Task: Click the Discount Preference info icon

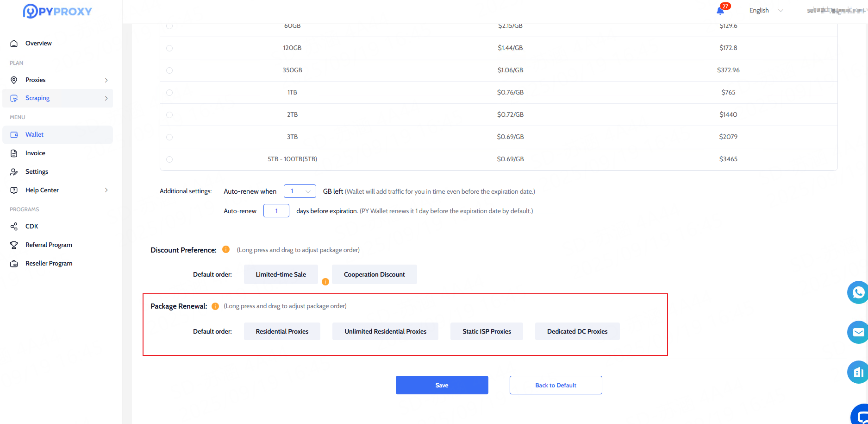Action: 226,249
